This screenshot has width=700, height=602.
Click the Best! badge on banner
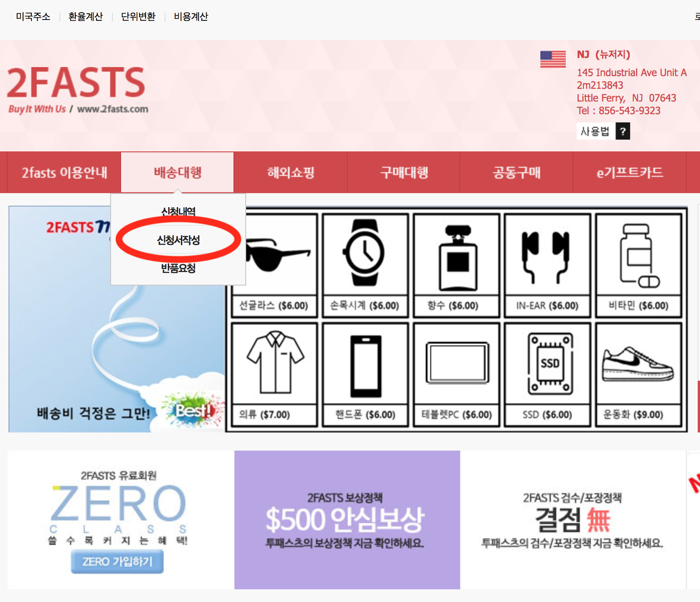tap(193, 410)
